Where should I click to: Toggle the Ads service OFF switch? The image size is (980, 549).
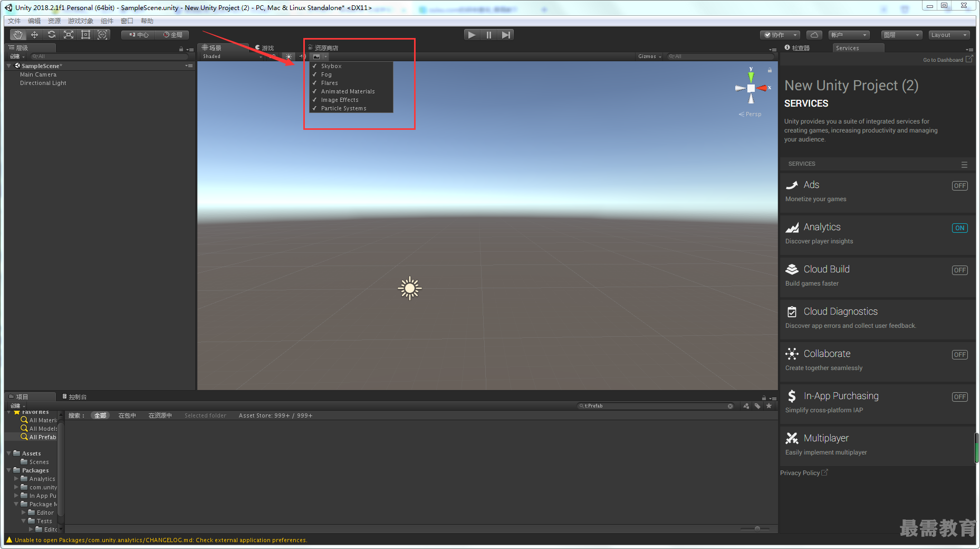point(959,186)
